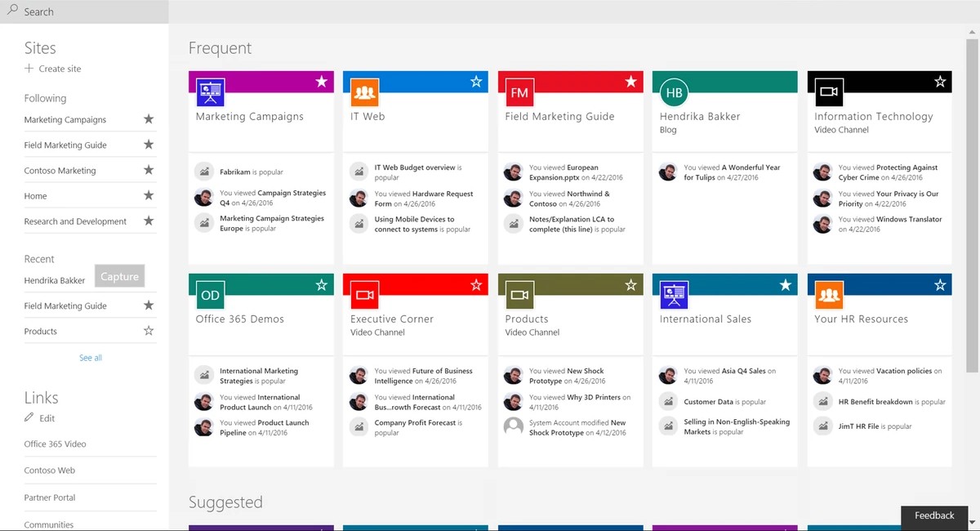The height and width of the screenshot is (531, 980).
Task: Click the Marketing Campaigns presentation site icon
Action: pyautogui.click(x=211, y=92)
